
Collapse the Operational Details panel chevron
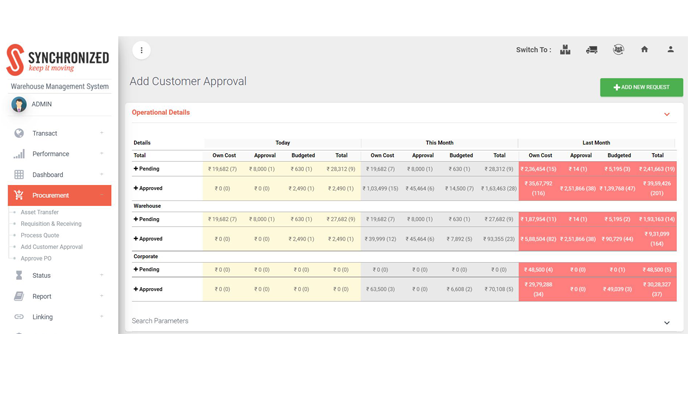(x=667, y=114)
